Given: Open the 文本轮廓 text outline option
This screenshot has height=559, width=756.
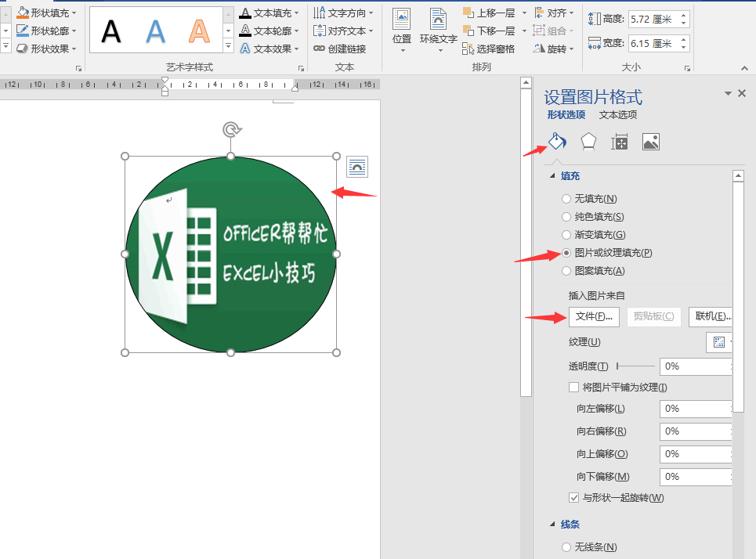Looking at the screenshot, I should pyautogui.click(x=269, y=31).
